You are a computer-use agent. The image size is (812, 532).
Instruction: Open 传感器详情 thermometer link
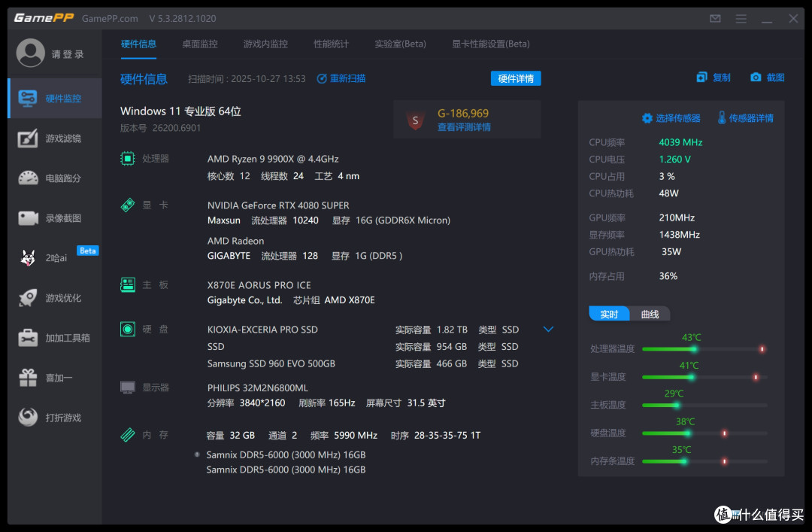745,118
